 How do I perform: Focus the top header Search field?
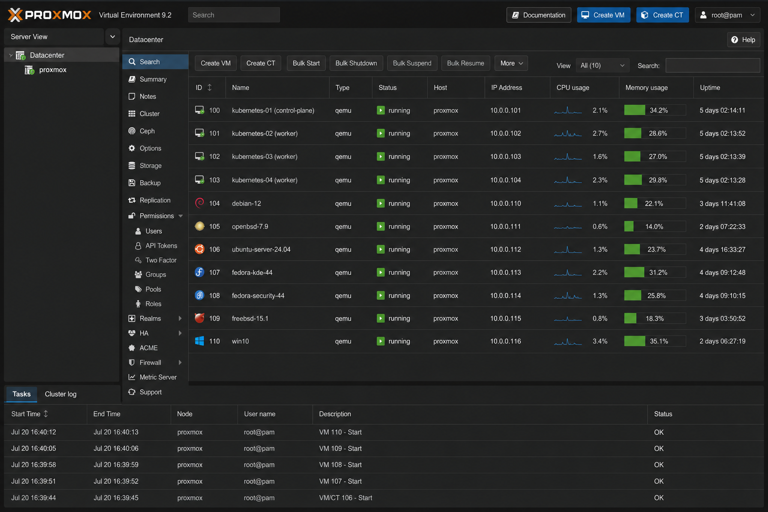(234, 15)
